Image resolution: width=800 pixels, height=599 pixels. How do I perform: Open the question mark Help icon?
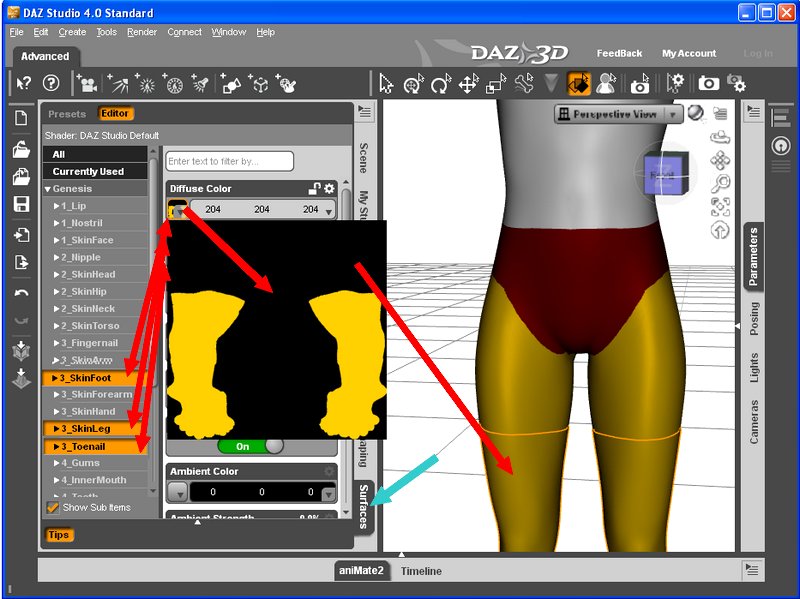(x=51, y=83)
